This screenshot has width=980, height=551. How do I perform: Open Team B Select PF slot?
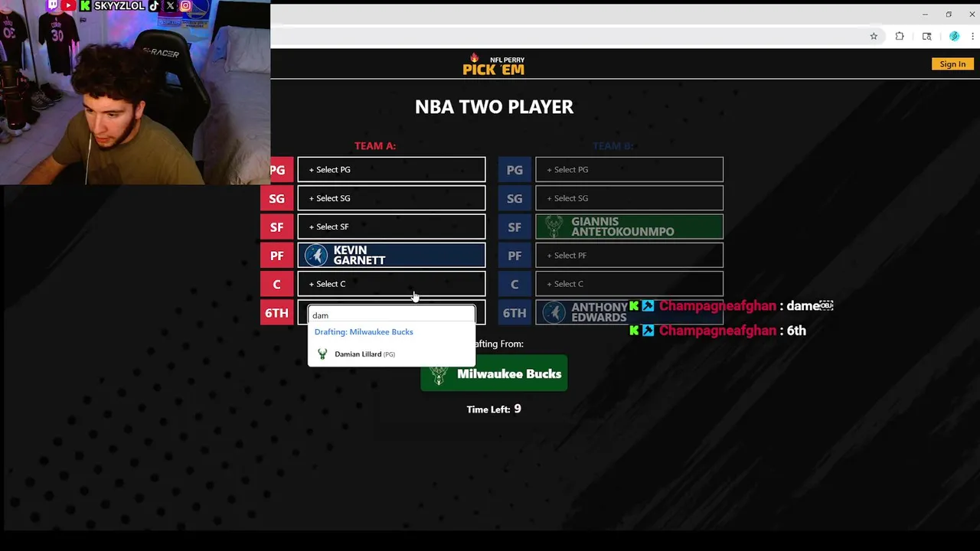click(629, 256)
